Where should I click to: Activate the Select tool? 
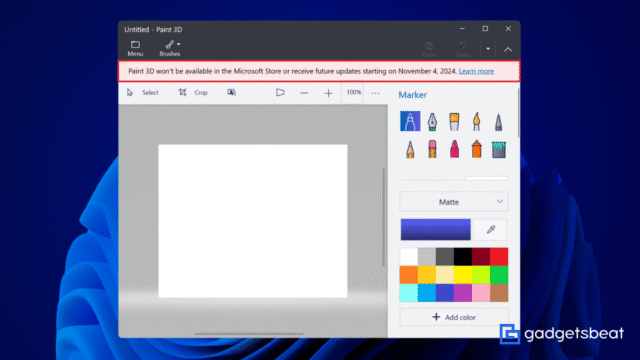[142, 93]
